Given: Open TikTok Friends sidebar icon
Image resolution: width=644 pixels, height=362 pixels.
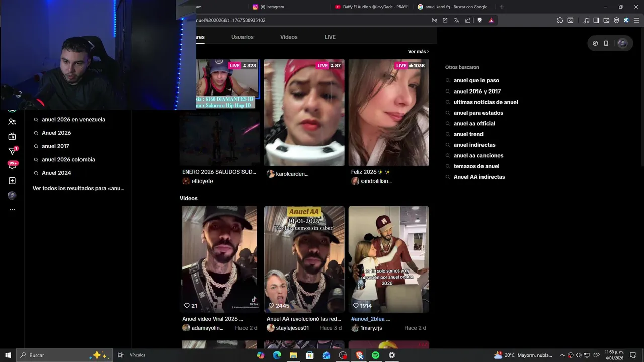Looking at the screenshot, I should click(12, 122).
